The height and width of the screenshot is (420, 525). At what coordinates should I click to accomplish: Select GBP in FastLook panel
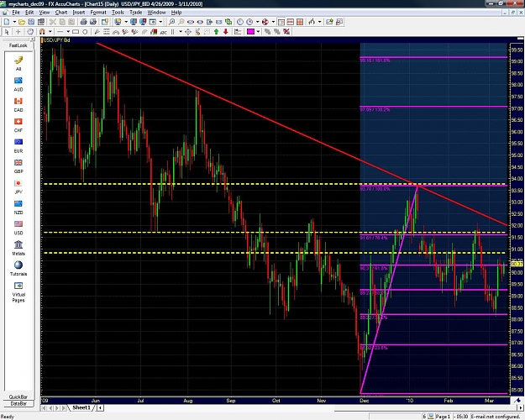(18, 166)
